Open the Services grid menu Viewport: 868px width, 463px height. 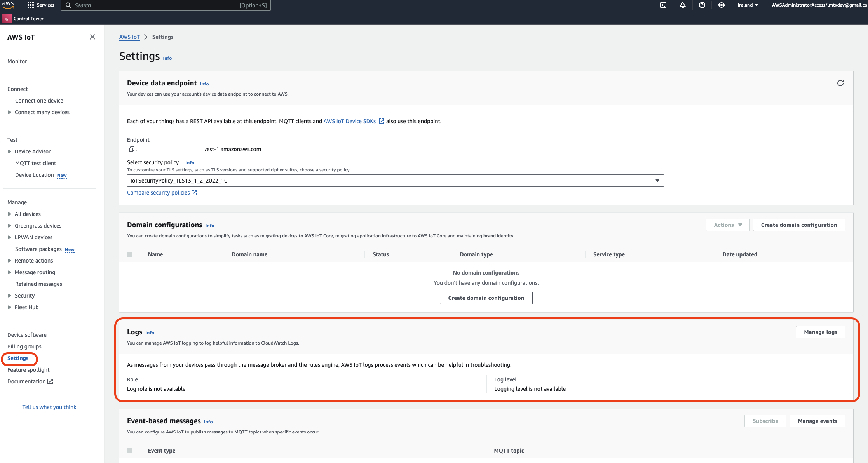[40, 5]
